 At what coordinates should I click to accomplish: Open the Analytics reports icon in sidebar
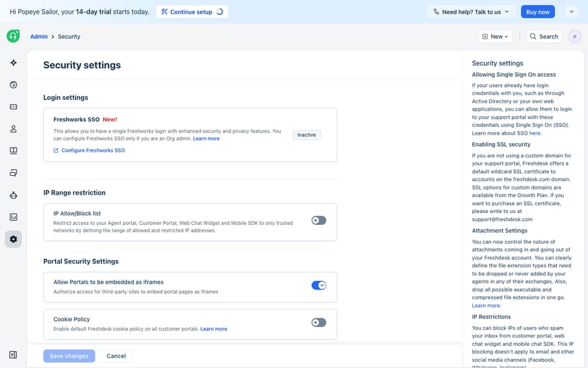pyautogui.click(x=14, y=217)
